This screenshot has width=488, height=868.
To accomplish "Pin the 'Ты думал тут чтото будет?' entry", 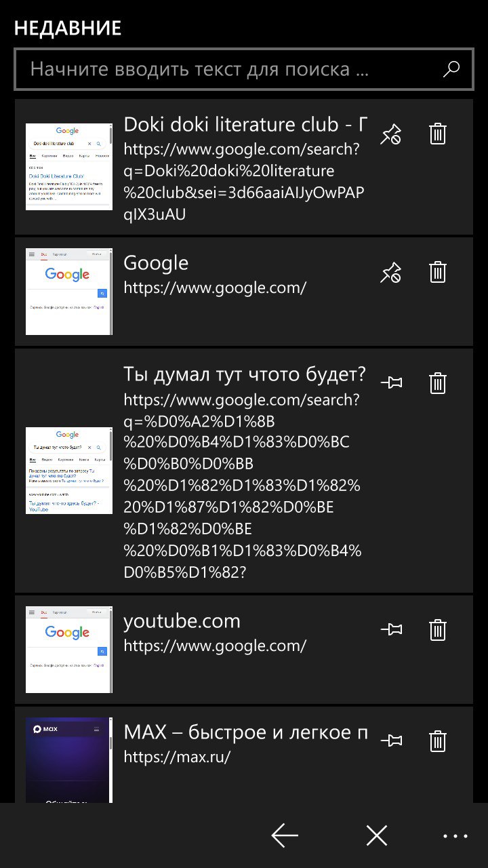I will coord(391,383).
